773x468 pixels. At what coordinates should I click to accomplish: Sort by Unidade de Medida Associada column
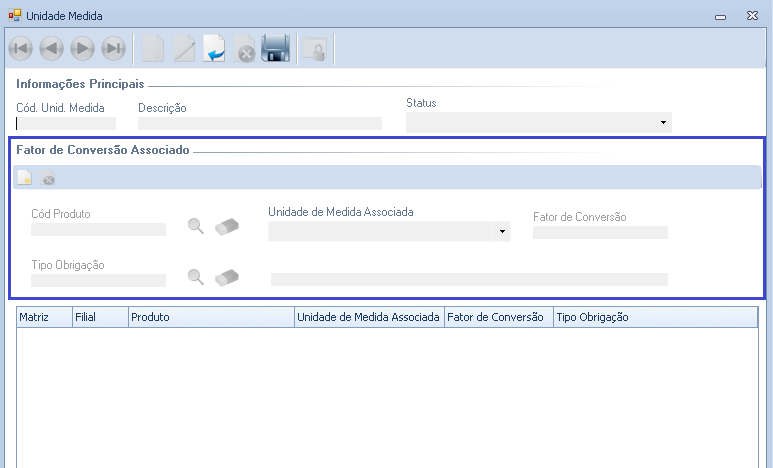369,317
